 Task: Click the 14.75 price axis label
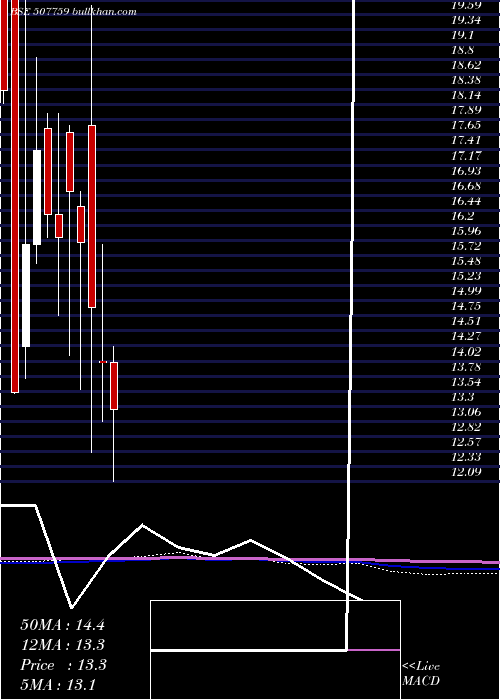point(466,306)
